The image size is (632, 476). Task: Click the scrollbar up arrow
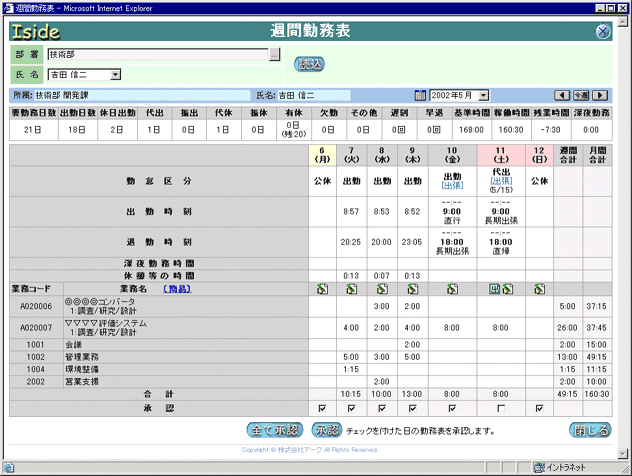(623, 21)
